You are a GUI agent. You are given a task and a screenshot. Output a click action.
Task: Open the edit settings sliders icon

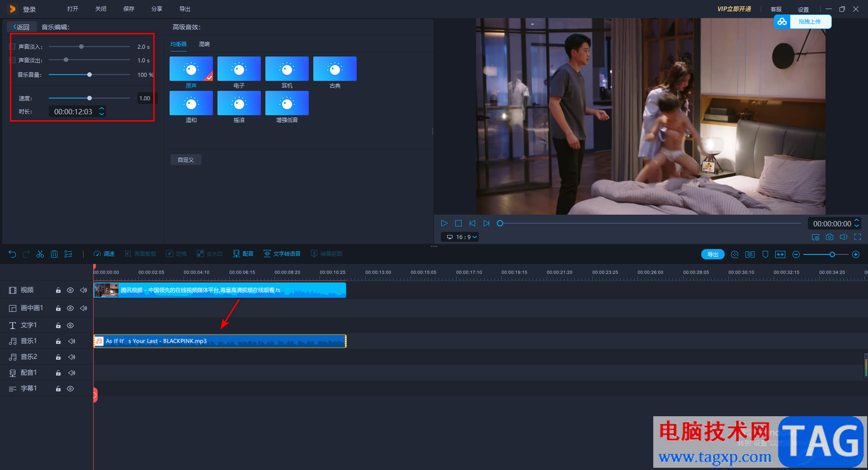tap(68, 254)
